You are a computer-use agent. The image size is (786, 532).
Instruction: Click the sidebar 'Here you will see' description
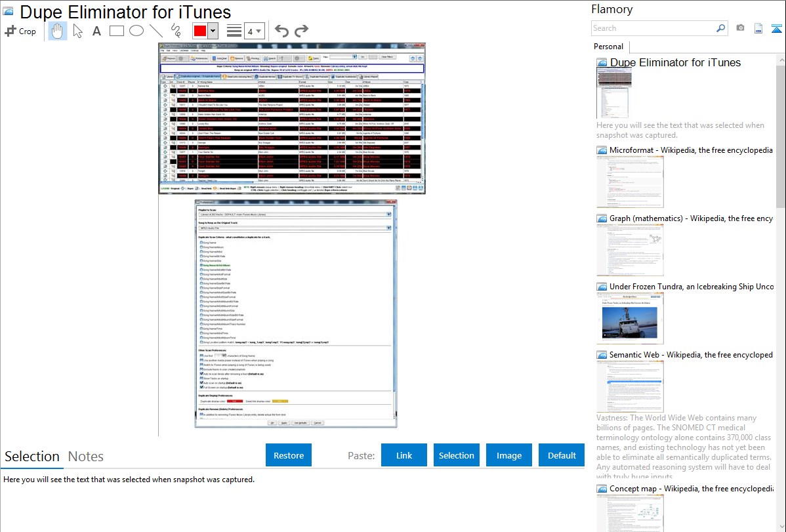point(680,130)
